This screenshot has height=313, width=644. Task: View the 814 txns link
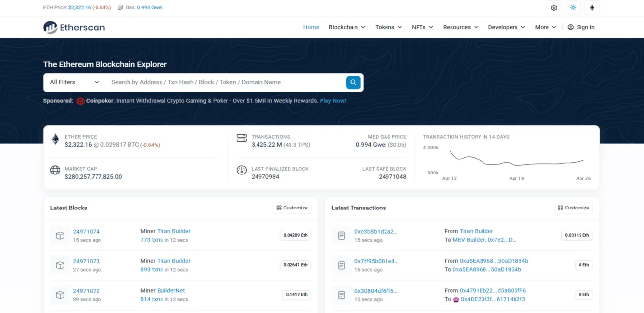152,299
